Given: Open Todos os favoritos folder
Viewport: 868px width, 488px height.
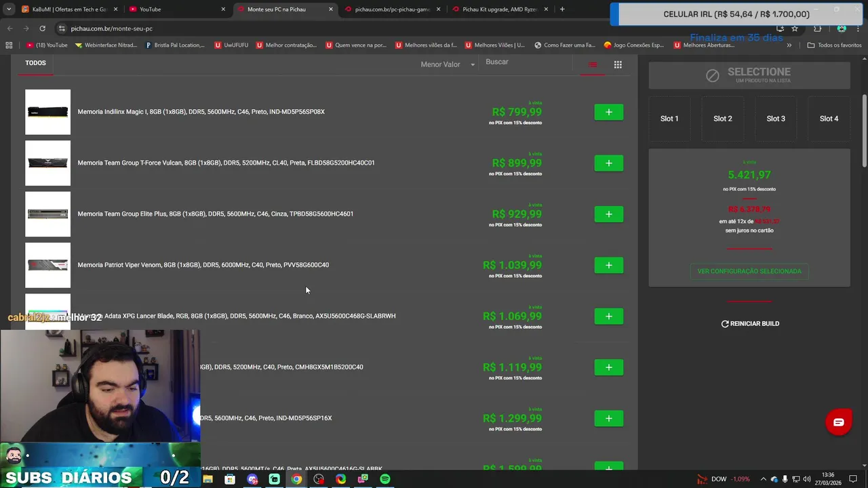Looking at the screenshot, I should [x=834, y=45].
